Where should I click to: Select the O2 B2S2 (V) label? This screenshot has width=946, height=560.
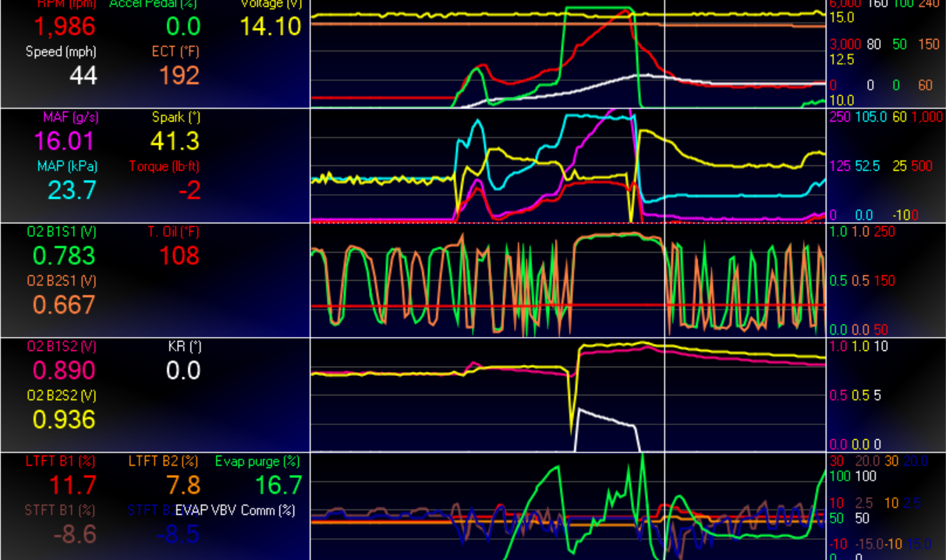(62, 395)
